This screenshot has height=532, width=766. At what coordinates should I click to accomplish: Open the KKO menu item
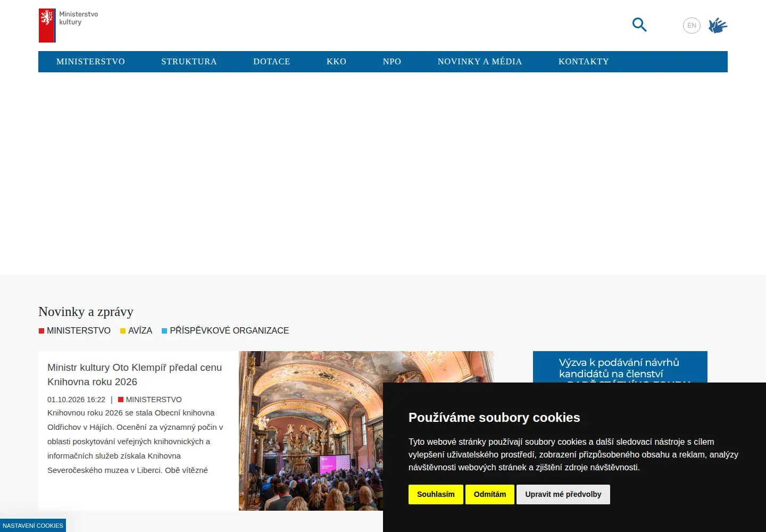click(x=337, y=62)
